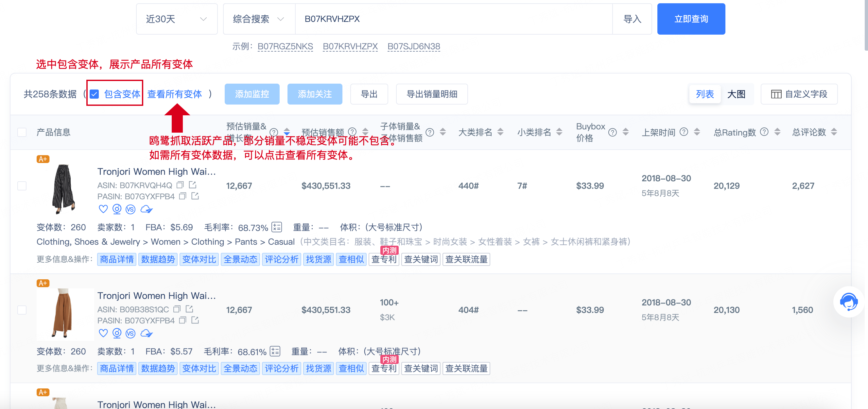Sort by 总评论数 column arrows

click(834, 132)
